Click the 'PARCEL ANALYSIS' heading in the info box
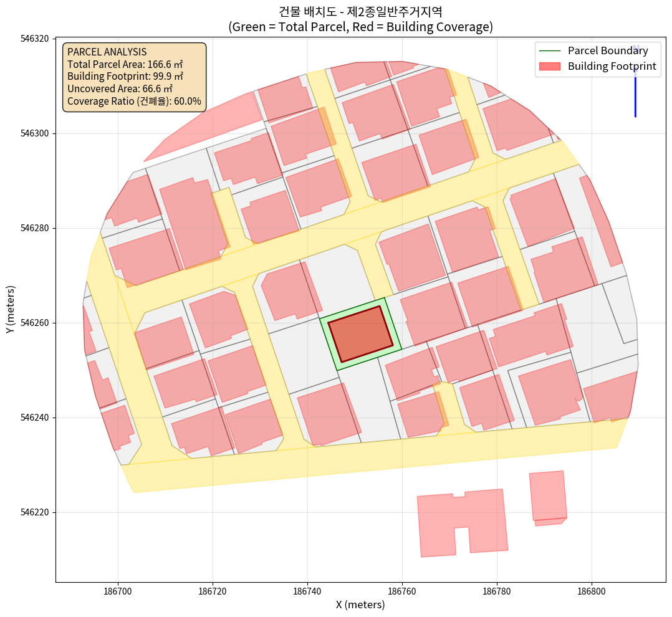 (107, 52)
